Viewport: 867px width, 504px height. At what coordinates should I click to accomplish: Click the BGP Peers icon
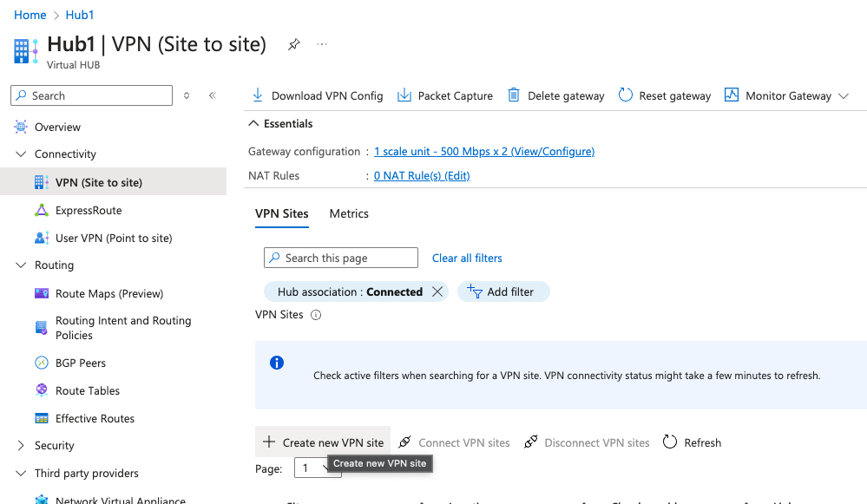click(x=42, y=363)
